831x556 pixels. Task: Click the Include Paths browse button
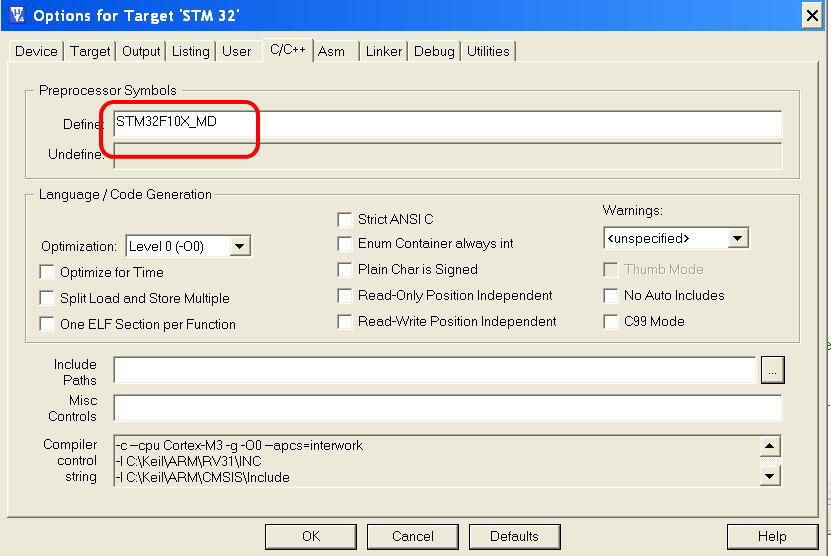(x=772, y=370)
